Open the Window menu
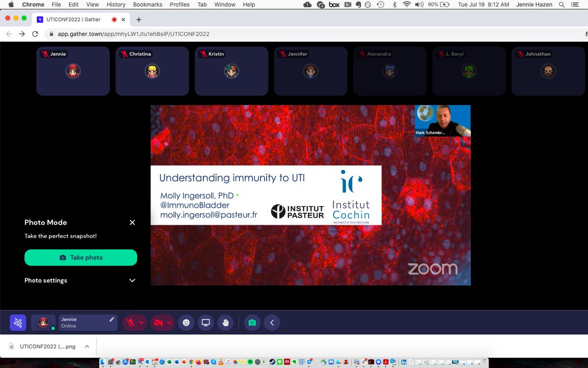 tap(225, 4)
